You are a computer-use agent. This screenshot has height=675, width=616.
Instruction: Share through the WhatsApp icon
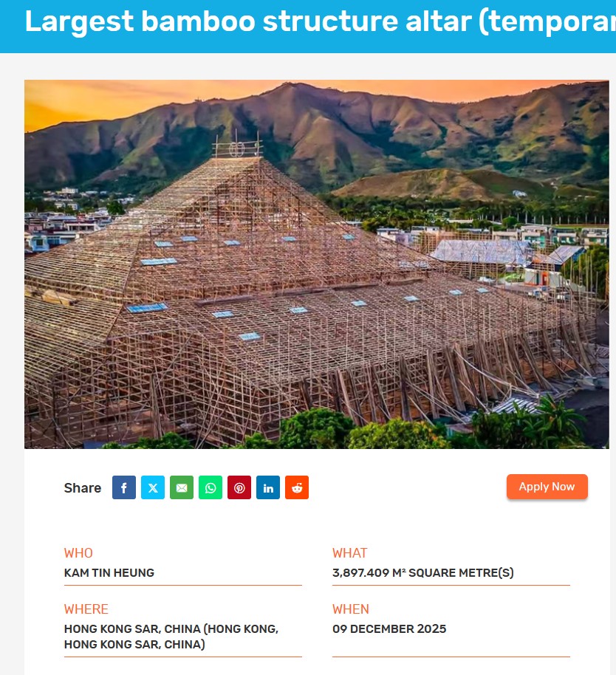(x=211, y=487)
